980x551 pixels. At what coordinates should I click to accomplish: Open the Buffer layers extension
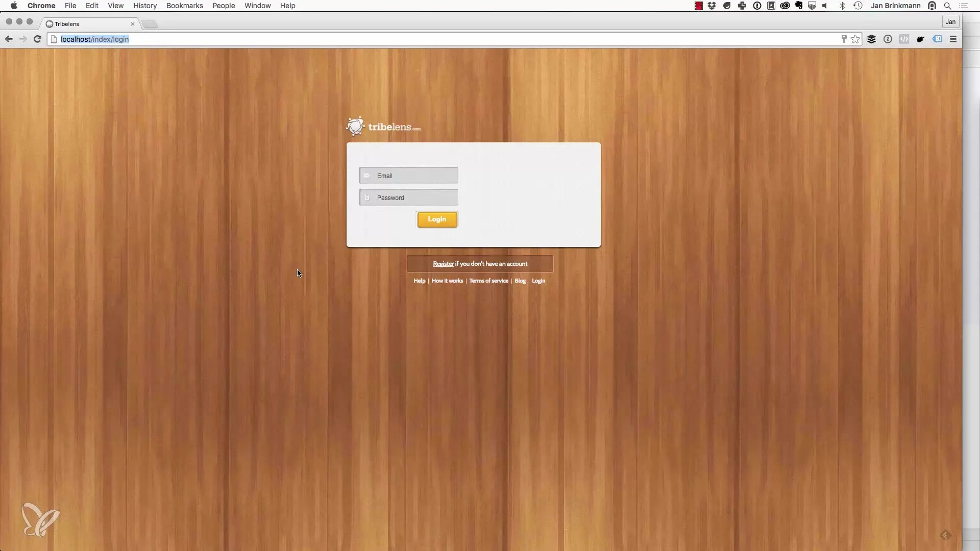pos(872,39)
